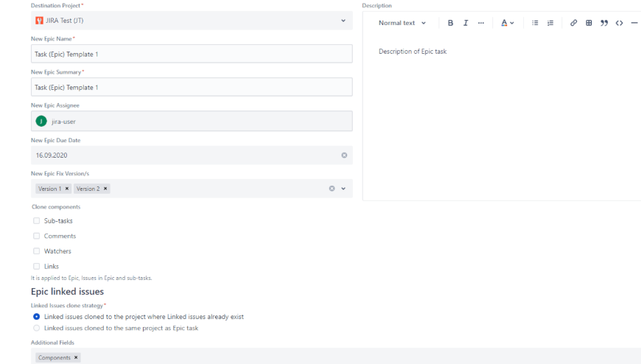The height and width of the screenshot is (364, 641).
Task: Toggle bold formatting in description editor
Action: (x=450, y=23)
